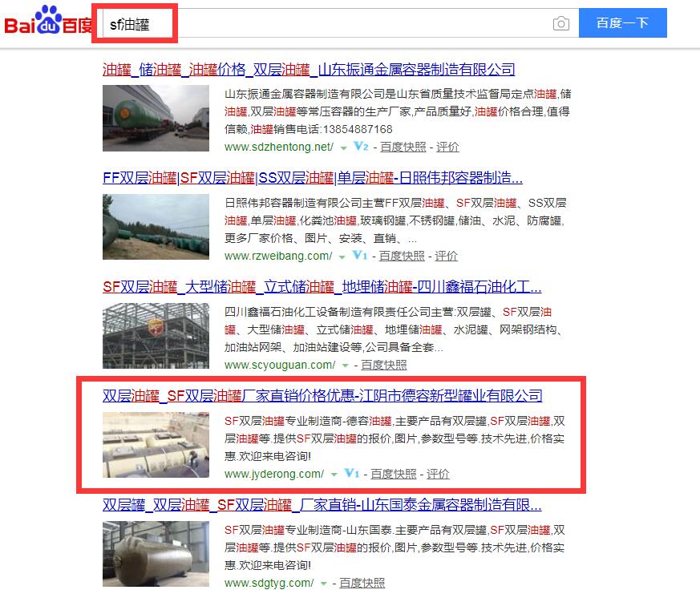Expand dropdown arrow beside www.rzweibang.com

(342, 257)
